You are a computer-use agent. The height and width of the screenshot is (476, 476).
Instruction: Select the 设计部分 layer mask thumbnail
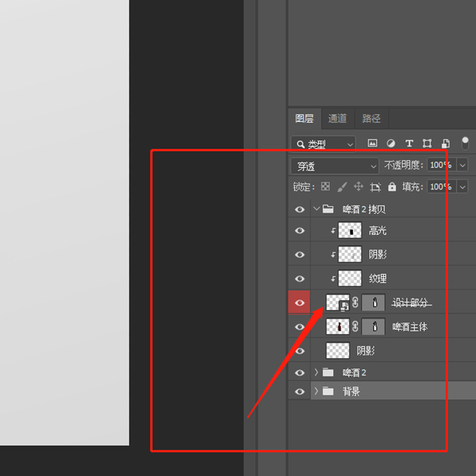click(x=373, y=303)
